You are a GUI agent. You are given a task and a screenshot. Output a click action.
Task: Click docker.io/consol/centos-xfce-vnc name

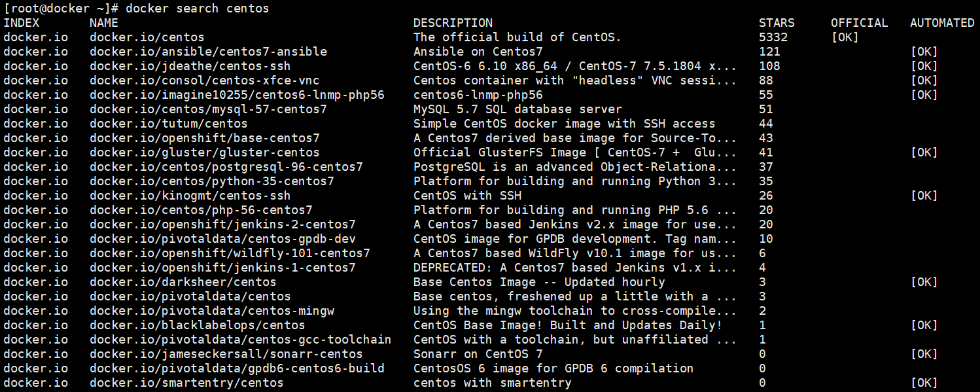[x=205, y=80]
